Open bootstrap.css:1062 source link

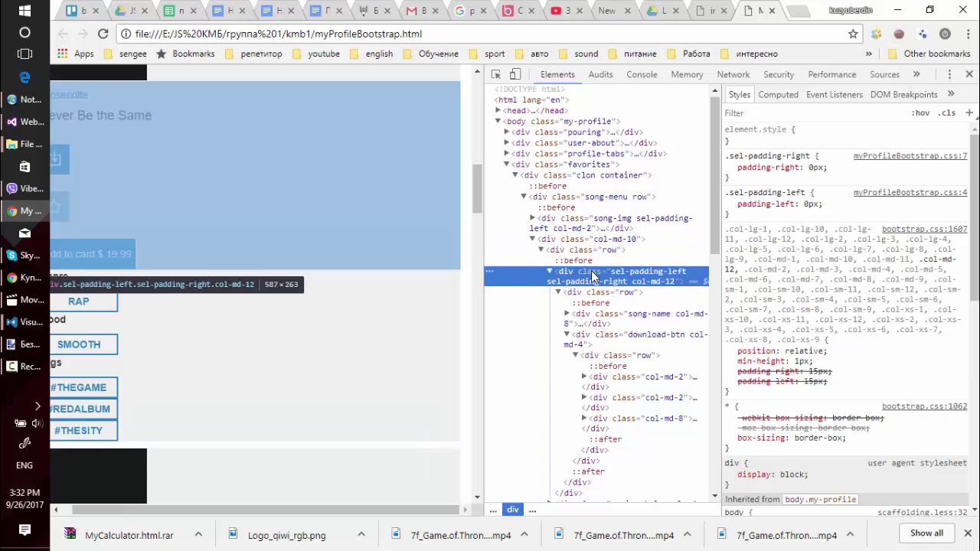[924, 406]
